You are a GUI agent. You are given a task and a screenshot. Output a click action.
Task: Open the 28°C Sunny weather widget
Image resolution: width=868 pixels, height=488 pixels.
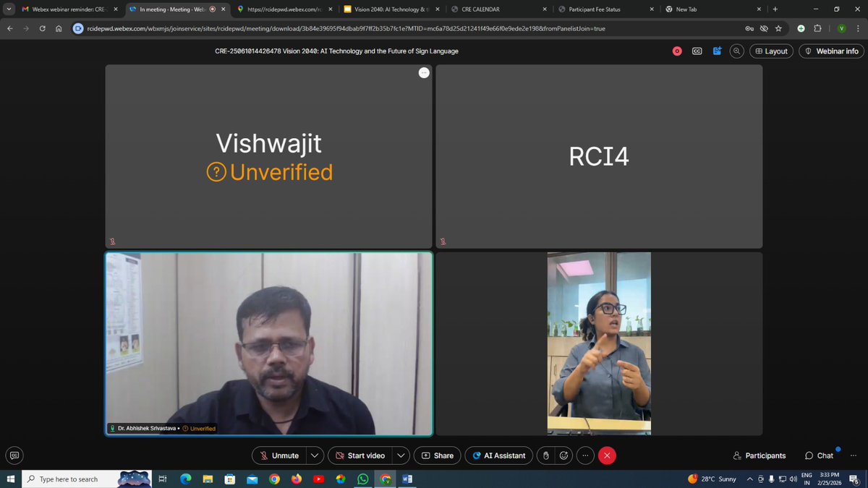point(712,479)
